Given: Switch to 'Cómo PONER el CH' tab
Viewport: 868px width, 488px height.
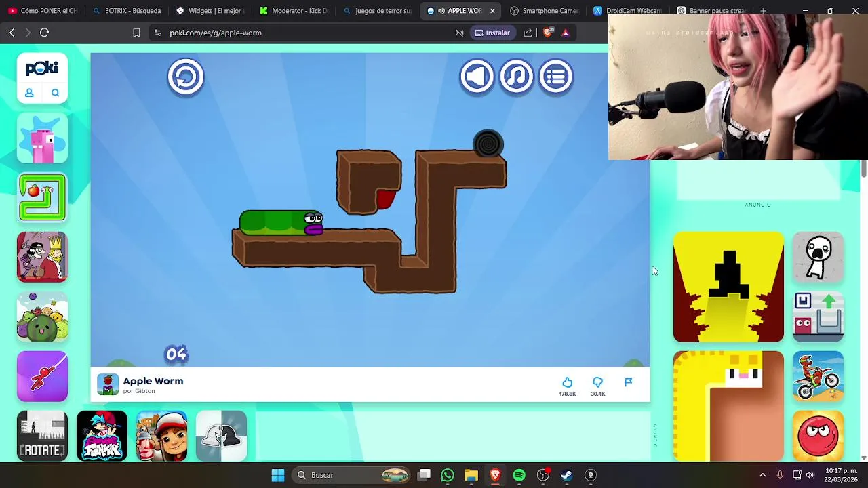Looking at the screenshot, I should pos(43,11).
